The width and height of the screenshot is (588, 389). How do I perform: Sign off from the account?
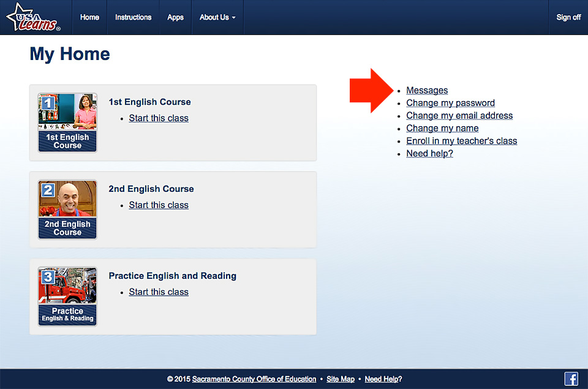568,17
